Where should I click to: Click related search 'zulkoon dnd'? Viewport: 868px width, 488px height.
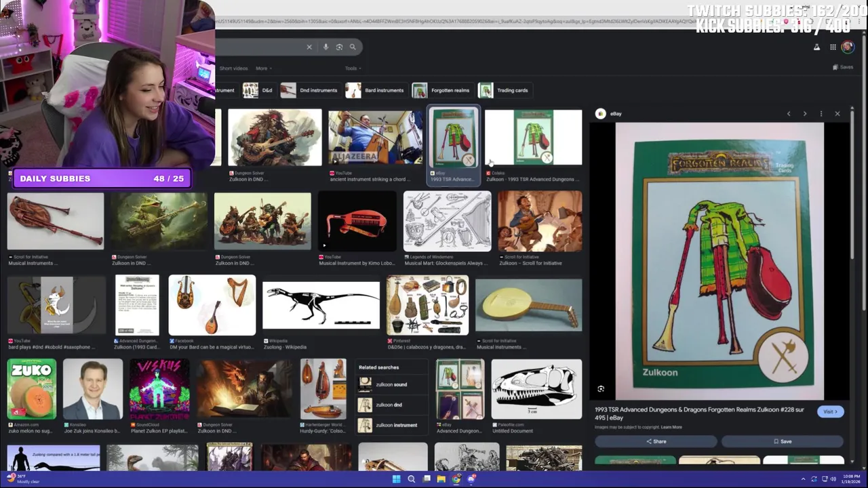pyautogui.click(x=391, y=405)
